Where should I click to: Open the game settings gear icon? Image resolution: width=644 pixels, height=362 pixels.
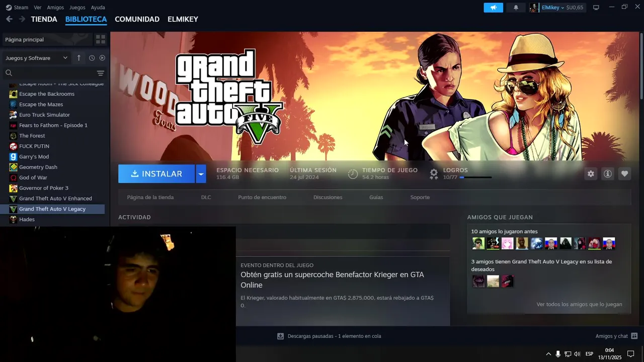(591, 174)
